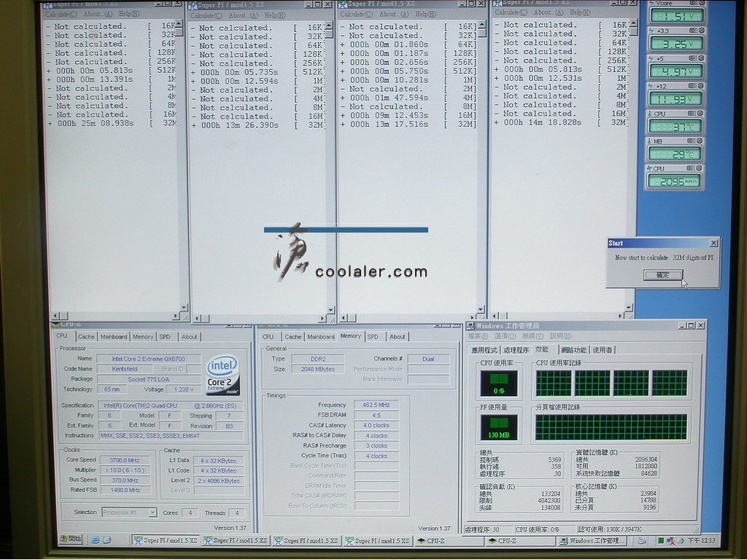Activate the first CPU-Z taskbar button
This screenshot has width=747, height=560.
tap(449, 541)
